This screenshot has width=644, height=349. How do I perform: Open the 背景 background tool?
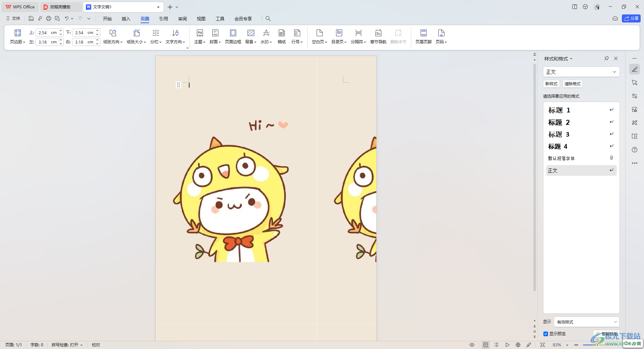pos(251,37)
